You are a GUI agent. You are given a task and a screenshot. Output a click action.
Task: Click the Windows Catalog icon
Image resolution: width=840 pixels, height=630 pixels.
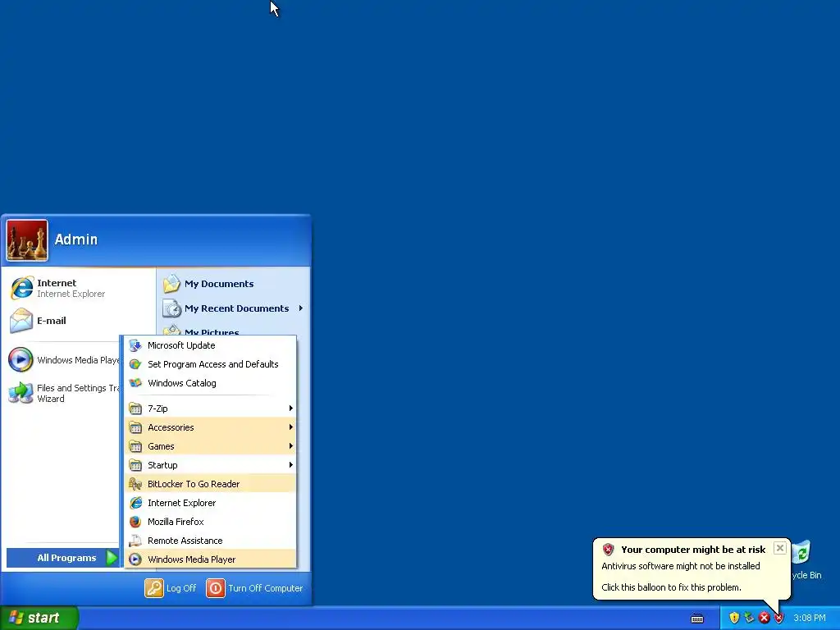(x=135, y=383)
